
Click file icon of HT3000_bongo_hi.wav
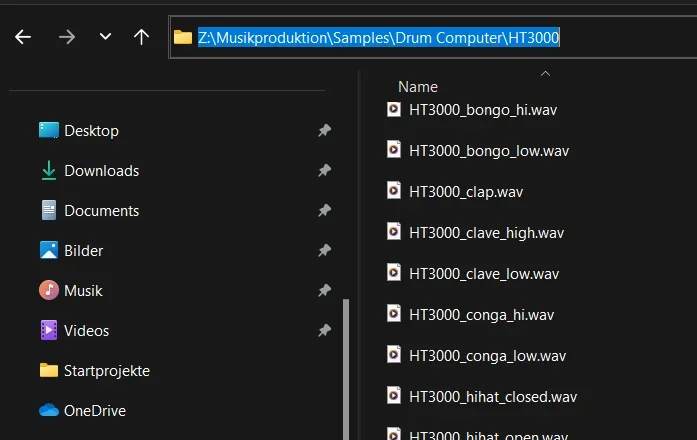(394, 109)
